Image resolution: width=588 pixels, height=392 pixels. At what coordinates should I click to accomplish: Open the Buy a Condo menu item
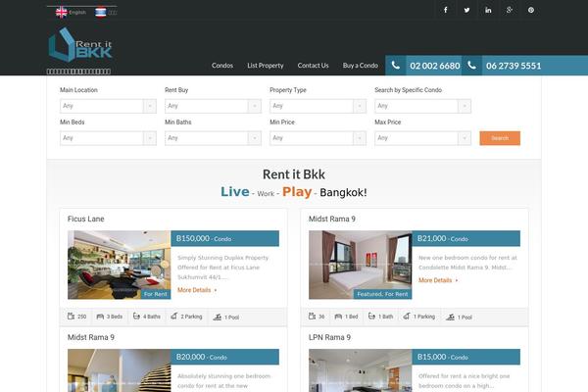pos(361,66)
